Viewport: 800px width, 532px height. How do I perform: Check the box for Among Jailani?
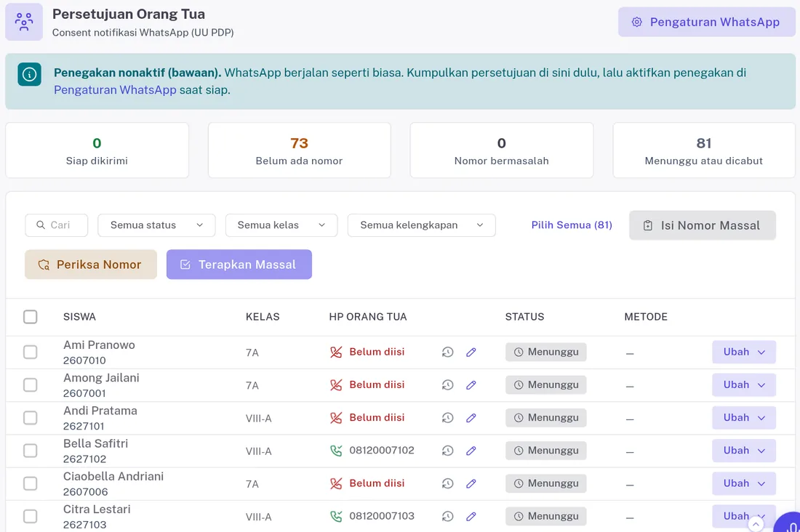click(31, 385)
